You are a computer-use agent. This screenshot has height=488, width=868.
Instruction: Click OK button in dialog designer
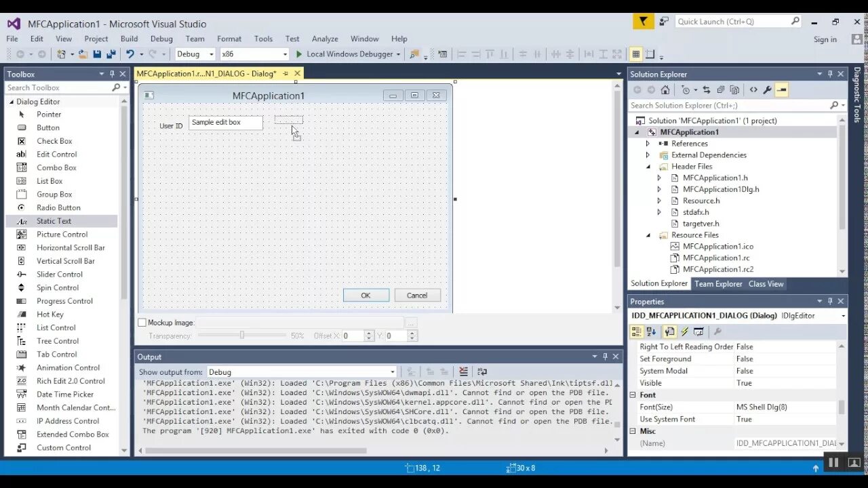pos(366,296)
